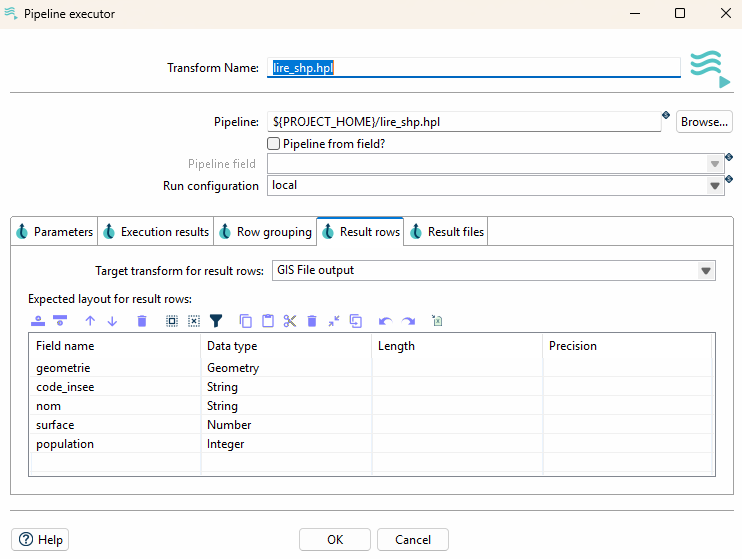Viewport: 742px width, 559px height.
Task: Switch to the Parameters tab
Action: point(54,232)
